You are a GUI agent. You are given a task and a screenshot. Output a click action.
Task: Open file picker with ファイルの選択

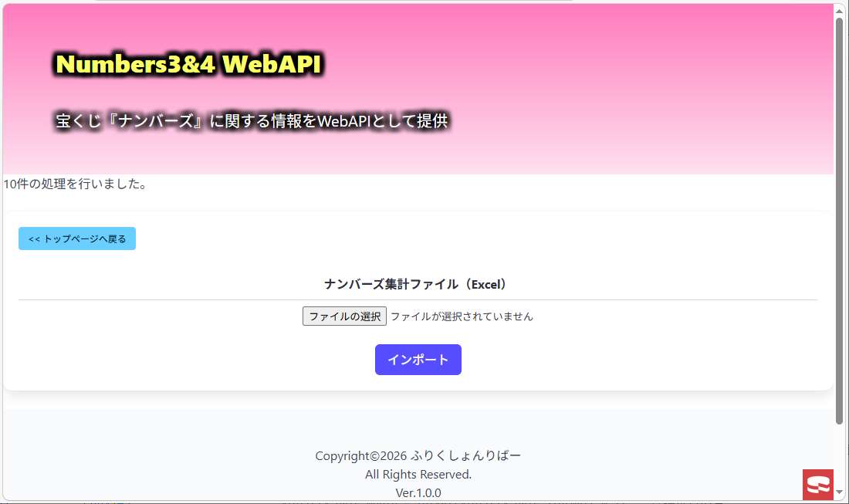[x=344, y=316]
